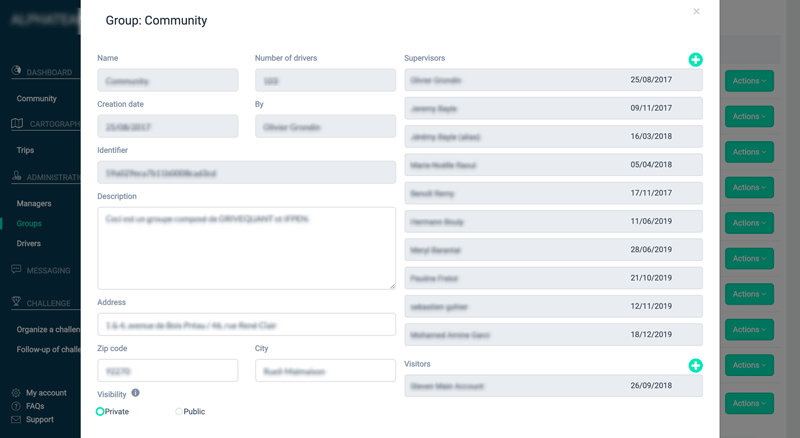The image size is (800, 438).
Task: Open the Support link
Action: tap(40, 420)
